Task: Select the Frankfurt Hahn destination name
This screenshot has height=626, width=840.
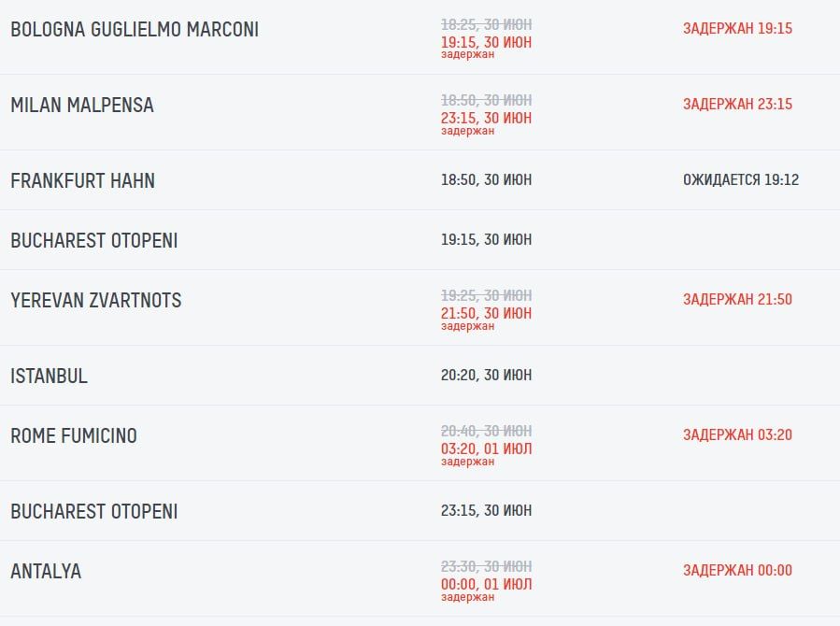Action: 82,181
